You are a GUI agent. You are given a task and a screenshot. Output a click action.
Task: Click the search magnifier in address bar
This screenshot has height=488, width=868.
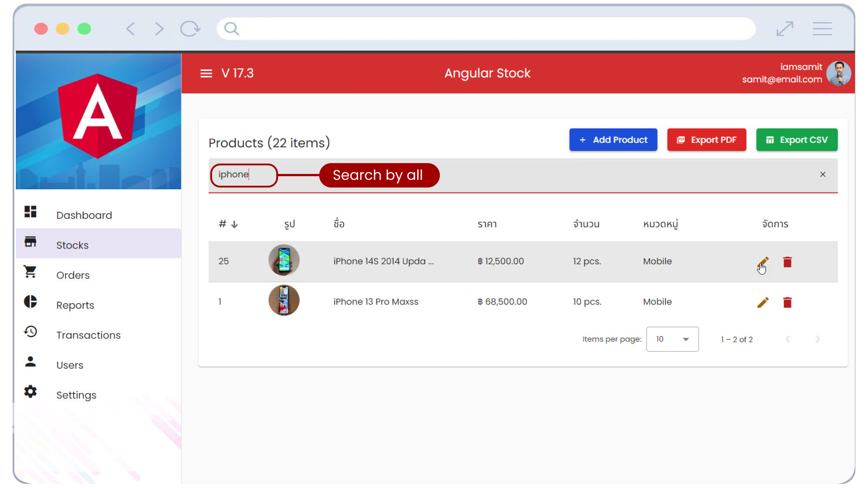(x=231, y=29)
